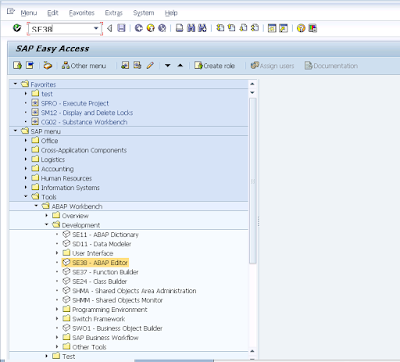Expand the Accounting folder
This screenshot has width=400, height=362.
pos(26,169)
